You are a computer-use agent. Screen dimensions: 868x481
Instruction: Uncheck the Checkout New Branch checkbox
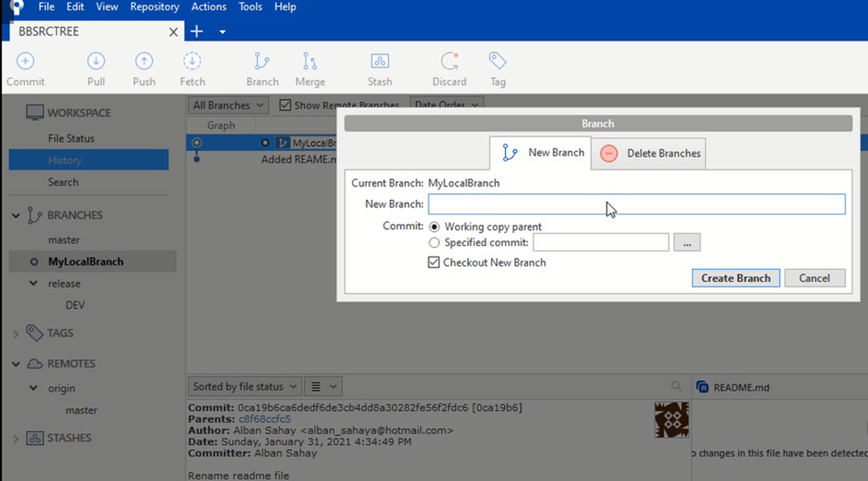point(434,263)
